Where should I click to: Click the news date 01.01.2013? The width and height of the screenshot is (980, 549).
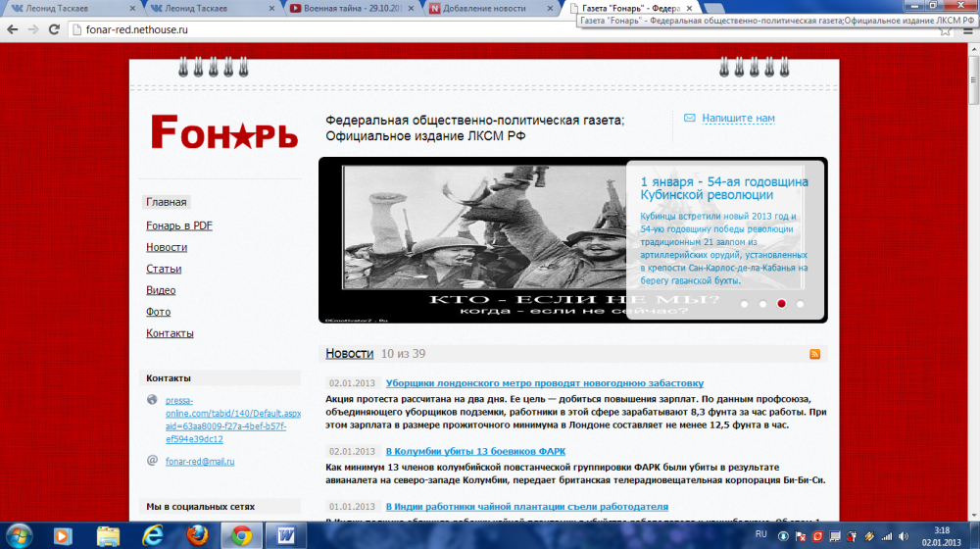tap(352, 507)
